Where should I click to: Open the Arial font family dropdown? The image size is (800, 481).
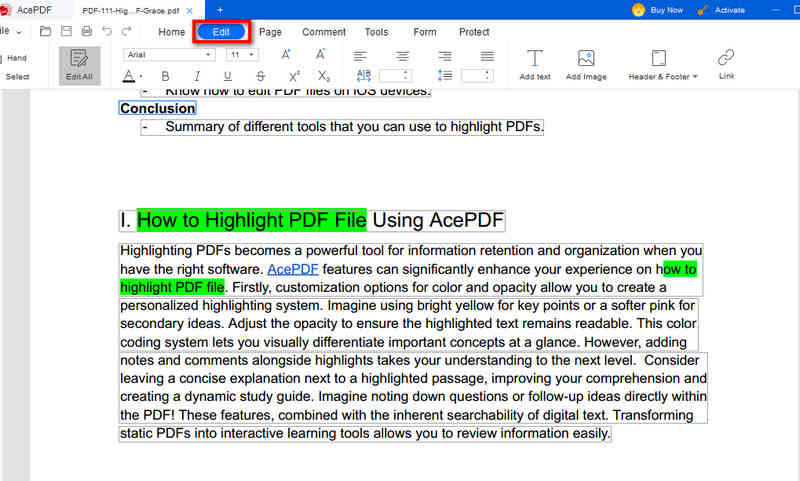(x=167, y=55)
